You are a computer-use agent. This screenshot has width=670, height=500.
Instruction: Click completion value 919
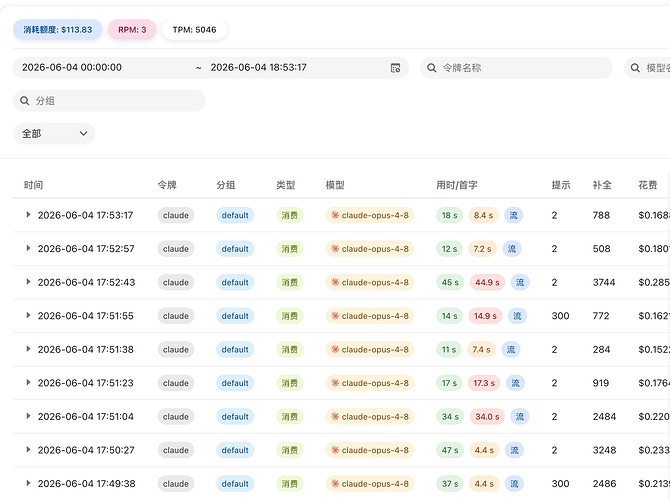coord(601,383)
